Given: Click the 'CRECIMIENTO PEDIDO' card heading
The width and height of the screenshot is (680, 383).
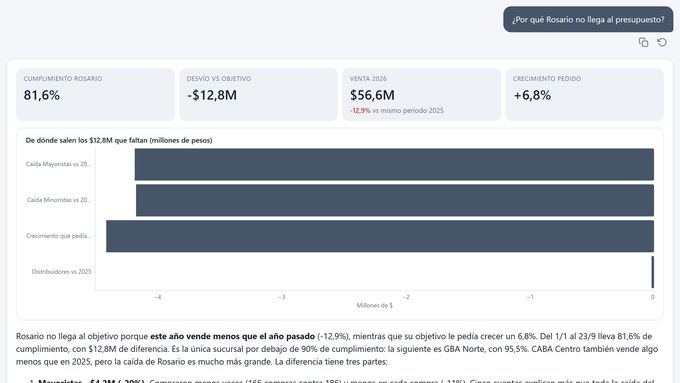Looking at the screenshot, I should tap(547, 79).
